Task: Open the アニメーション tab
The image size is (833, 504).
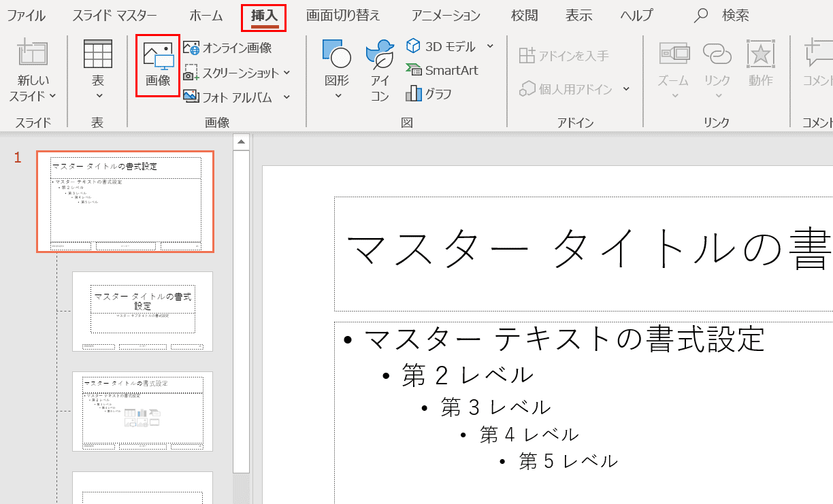Action: (446, 16)
